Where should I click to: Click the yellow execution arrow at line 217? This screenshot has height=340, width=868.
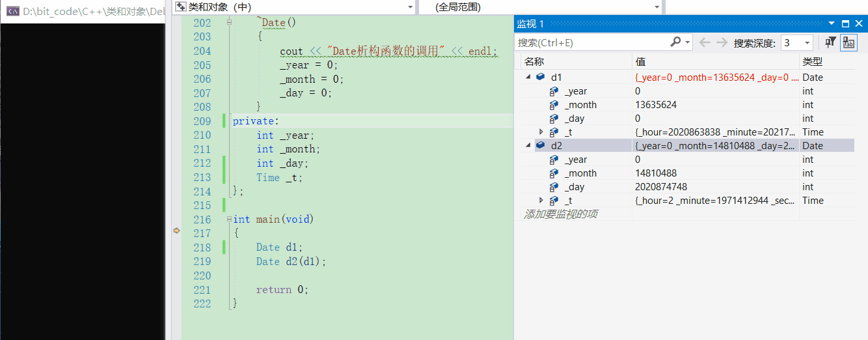176,231
